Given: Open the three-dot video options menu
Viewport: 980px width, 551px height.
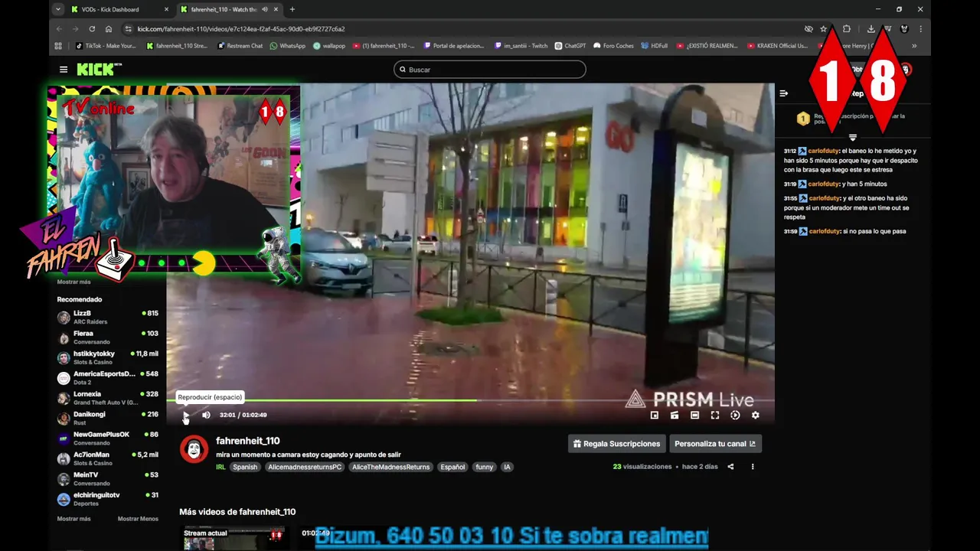Looking at the screenshot, I should pyautogui.click(x=753, y=467).
